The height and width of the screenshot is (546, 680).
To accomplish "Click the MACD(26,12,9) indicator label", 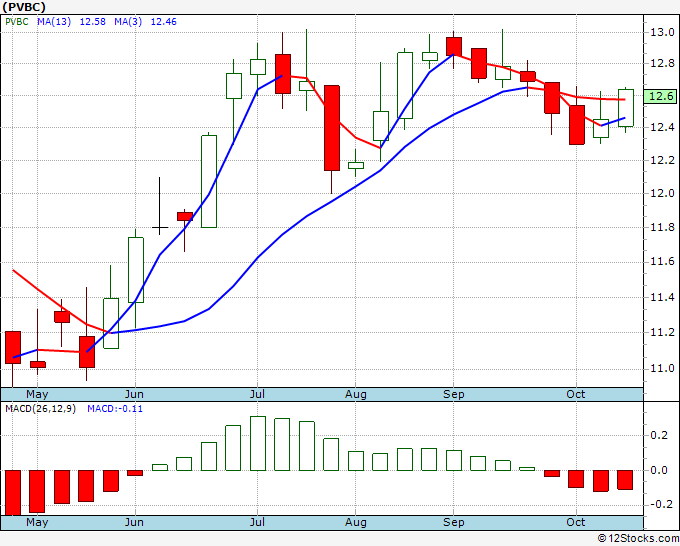I will [40, 409].
